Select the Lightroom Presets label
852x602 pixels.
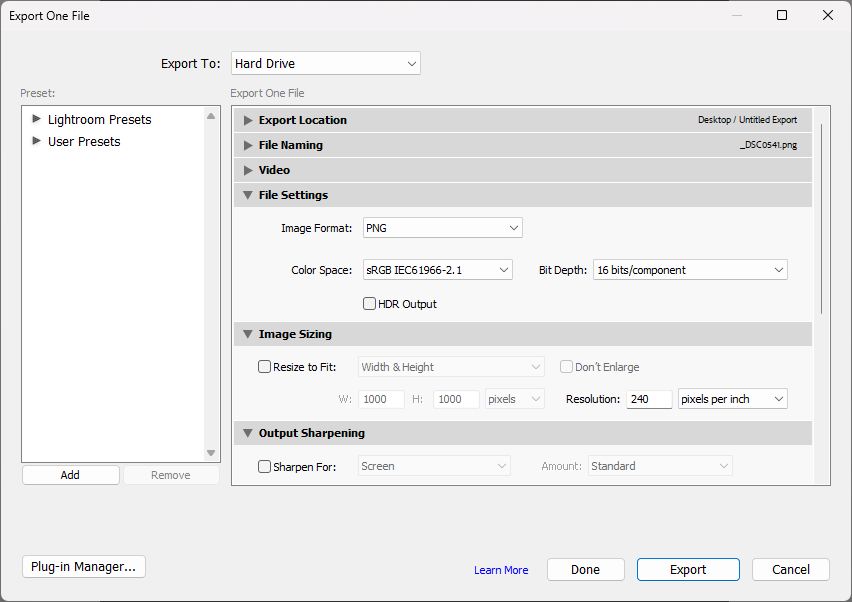click(99, 120)
